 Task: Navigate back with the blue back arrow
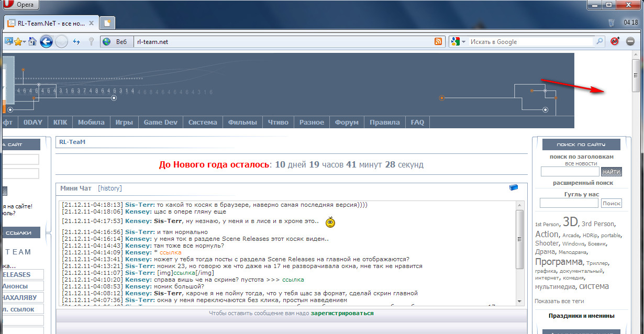(46, 41)
